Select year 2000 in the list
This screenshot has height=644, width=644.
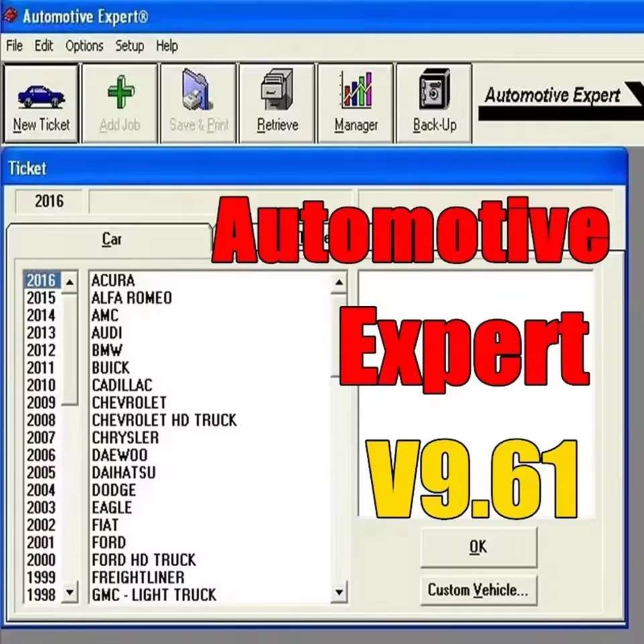pos(42,559)
